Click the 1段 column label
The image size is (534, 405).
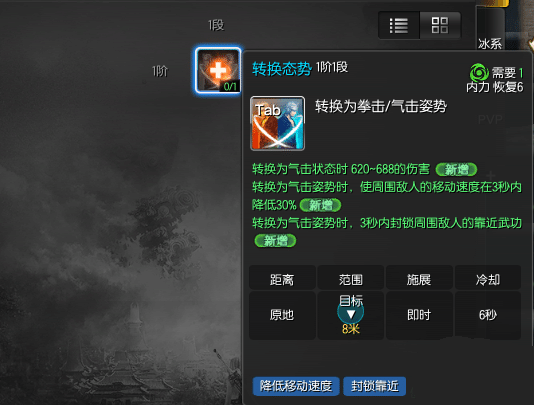point(216,25)
